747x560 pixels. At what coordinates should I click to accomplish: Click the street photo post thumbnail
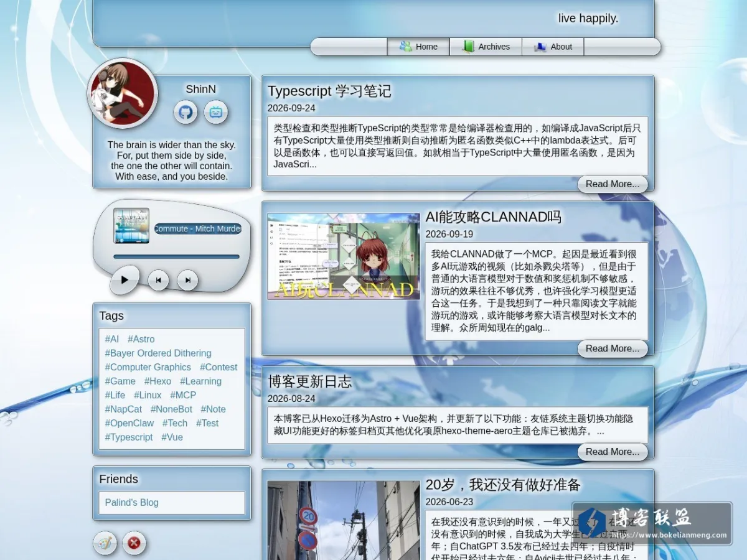(x=344, y=520)
